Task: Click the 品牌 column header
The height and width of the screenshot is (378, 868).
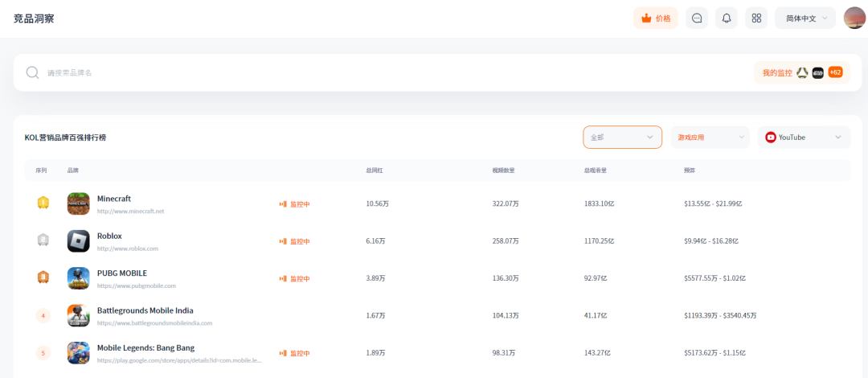Action: [x=73, y=171]
